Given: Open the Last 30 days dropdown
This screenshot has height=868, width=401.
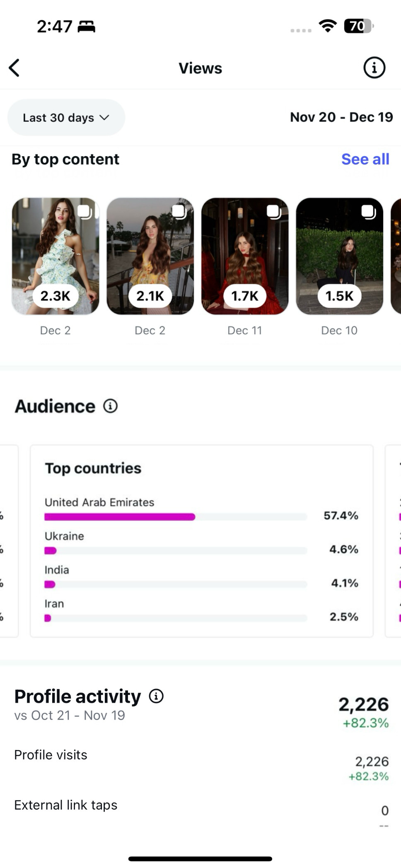Looking at the screenshot, I should coord(66,118).
